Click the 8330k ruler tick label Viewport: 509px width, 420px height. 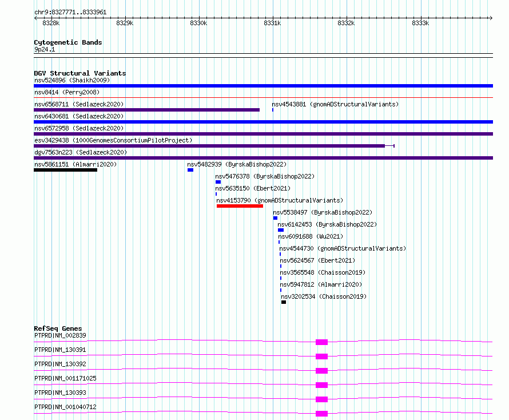[198, 23]
